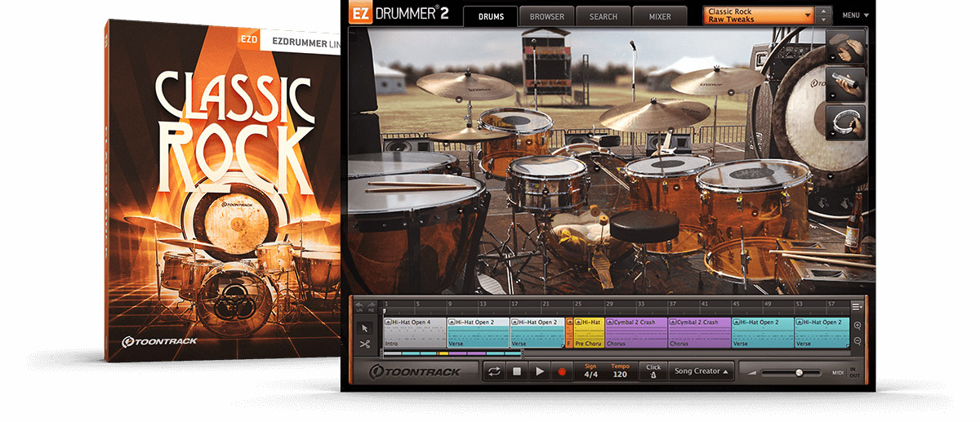Zoom in on the song track
The width and height of the screenshot is (980, 422).
click(857, 326)
